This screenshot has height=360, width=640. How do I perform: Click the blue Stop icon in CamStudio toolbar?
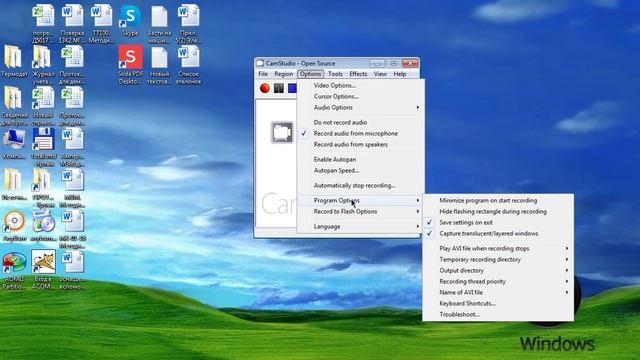pos(292,88)
